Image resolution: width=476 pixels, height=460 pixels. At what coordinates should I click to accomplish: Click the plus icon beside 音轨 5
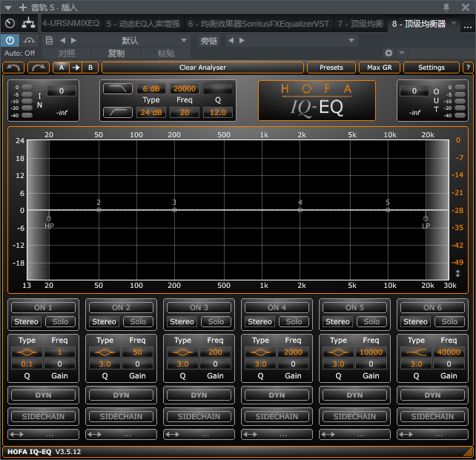(23, 7)
